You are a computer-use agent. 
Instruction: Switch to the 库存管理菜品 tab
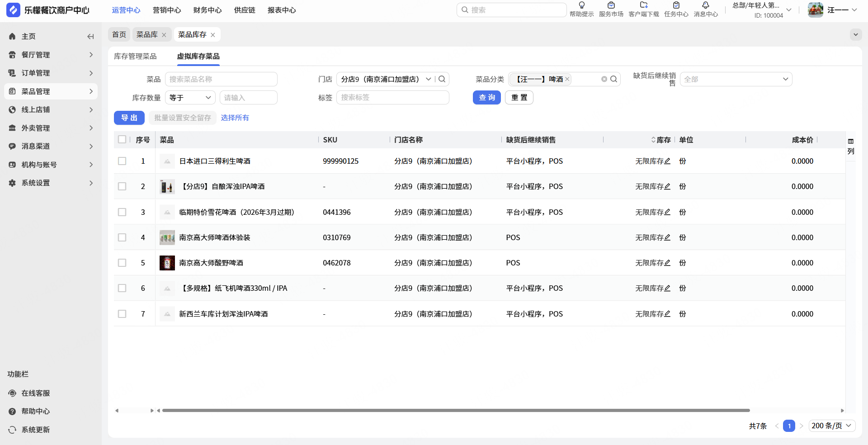pyautogui.click(x=135, y=56)
